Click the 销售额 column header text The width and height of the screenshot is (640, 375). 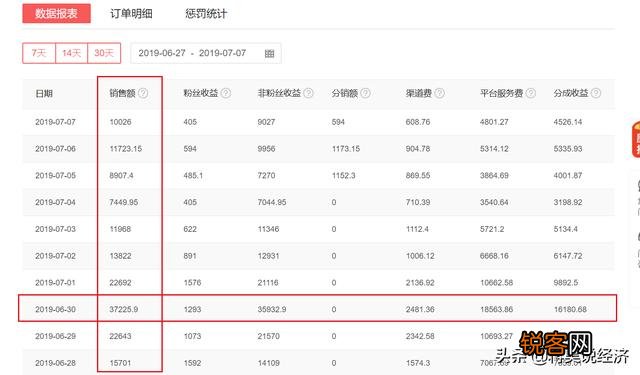[122, 93]
